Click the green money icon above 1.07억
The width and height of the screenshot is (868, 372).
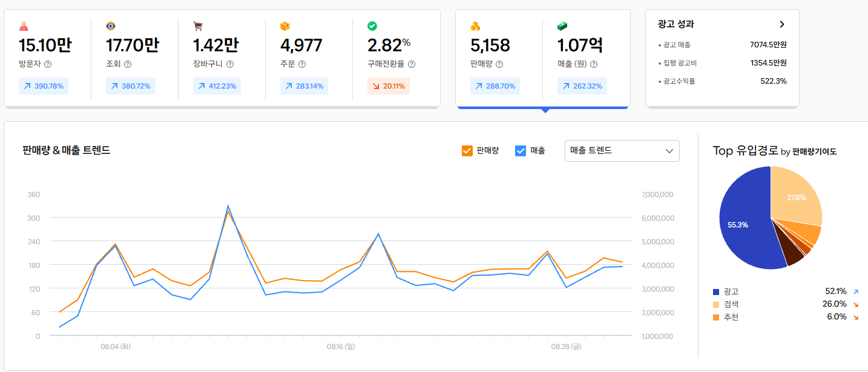[x=562, y=26]
